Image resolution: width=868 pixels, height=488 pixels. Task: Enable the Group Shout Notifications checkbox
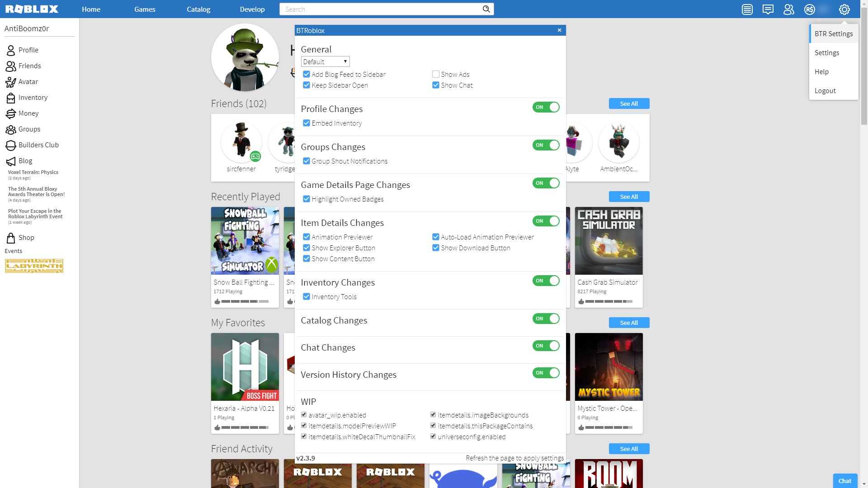click(306, 161)
